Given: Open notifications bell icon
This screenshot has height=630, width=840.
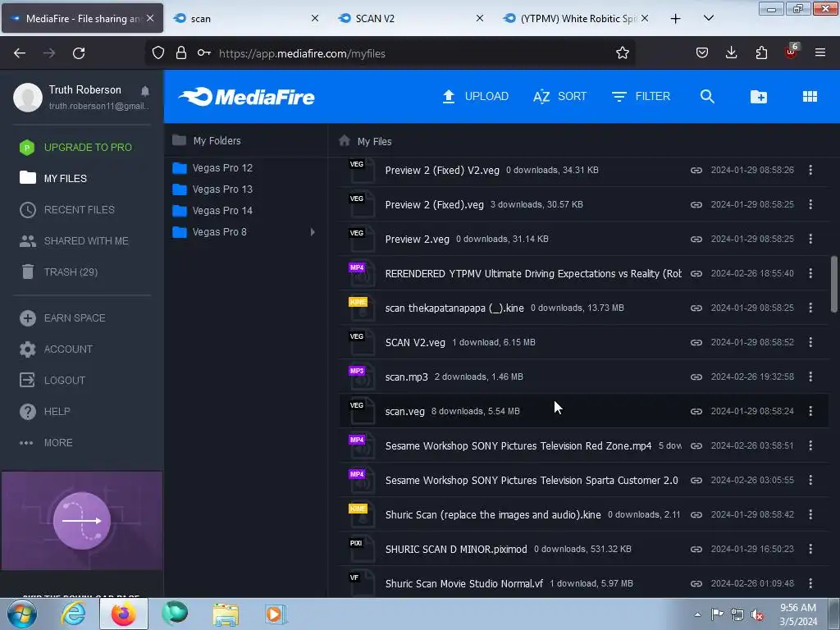Looking at the screenshot, I should 145,91.
